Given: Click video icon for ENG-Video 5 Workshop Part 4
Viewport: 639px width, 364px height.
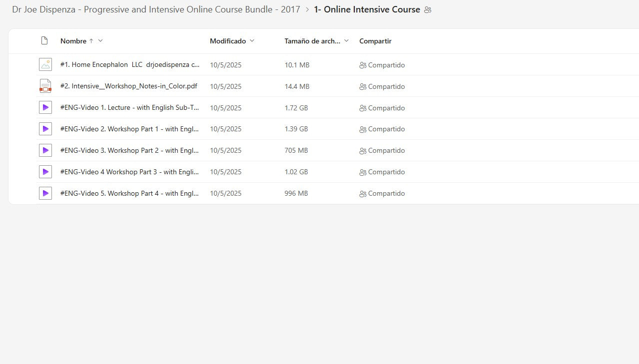Looking at the screenshot, I should (45, 193).
